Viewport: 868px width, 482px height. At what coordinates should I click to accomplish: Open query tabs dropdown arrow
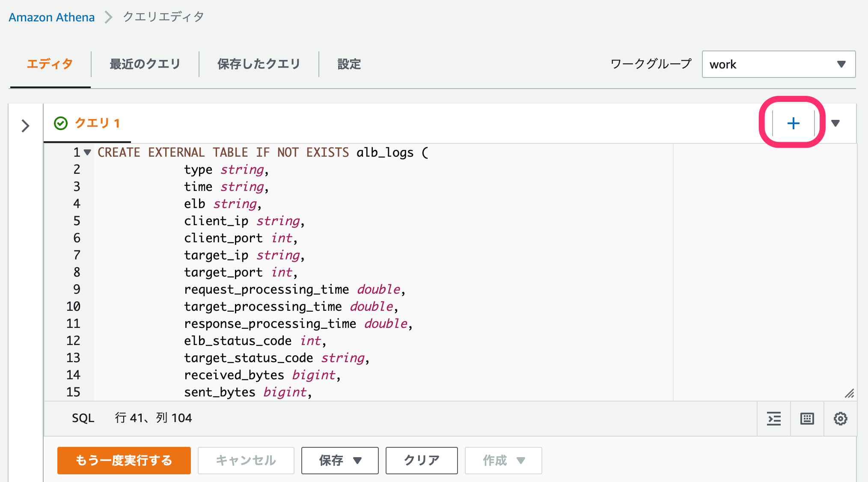click(x=835, y=123)
